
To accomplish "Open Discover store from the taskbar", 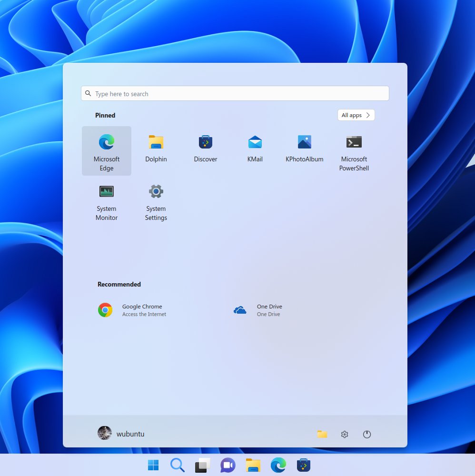I will click(x=304, y=465).
